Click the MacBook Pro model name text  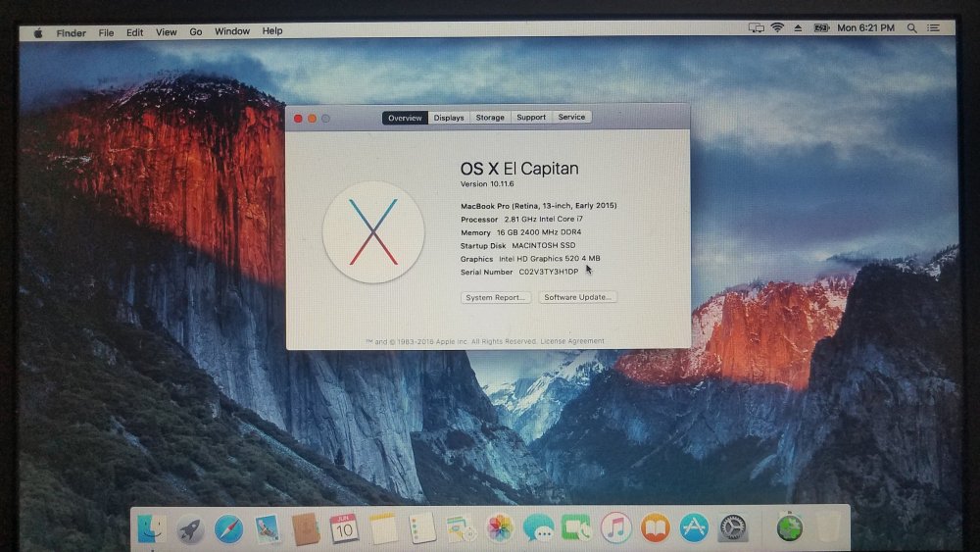(x=538, y=206)
